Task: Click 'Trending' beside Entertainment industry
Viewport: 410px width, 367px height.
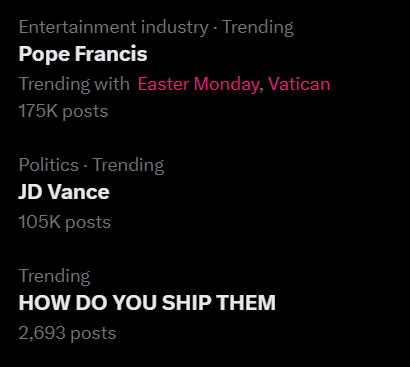Action: [258, 27]
